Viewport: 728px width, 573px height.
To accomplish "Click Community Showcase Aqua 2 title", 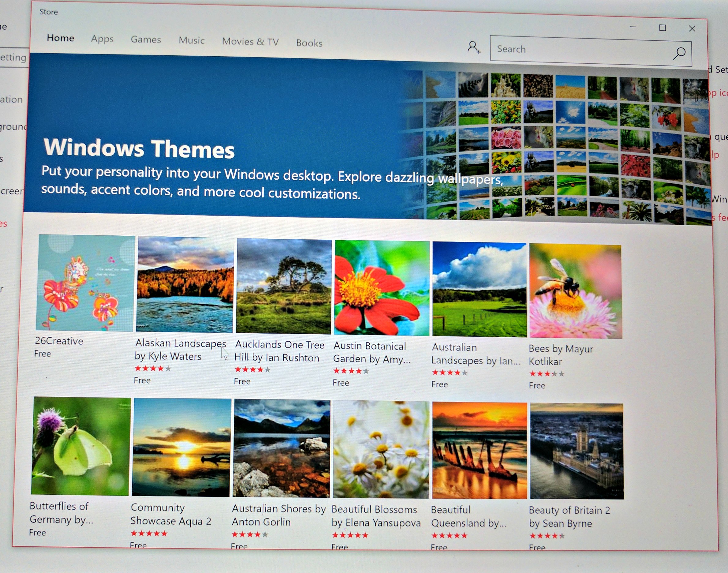I will tap(171, 514).
